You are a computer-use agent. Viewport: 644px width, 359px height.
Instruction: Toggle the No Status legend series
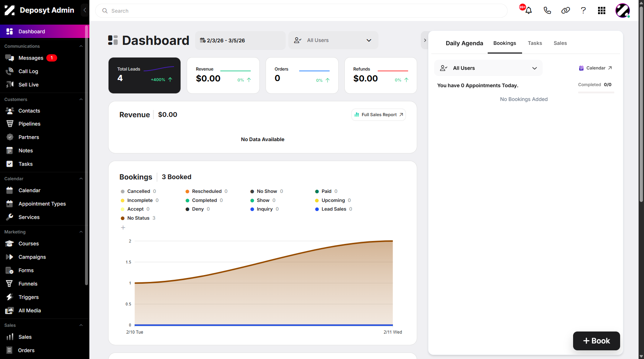[x=138, y=218]
